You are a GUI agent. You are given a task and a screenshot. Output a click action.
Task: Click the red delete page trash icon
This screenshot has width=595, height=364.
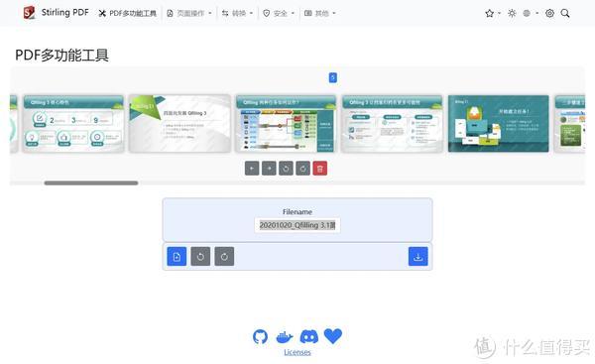(320, 169)
